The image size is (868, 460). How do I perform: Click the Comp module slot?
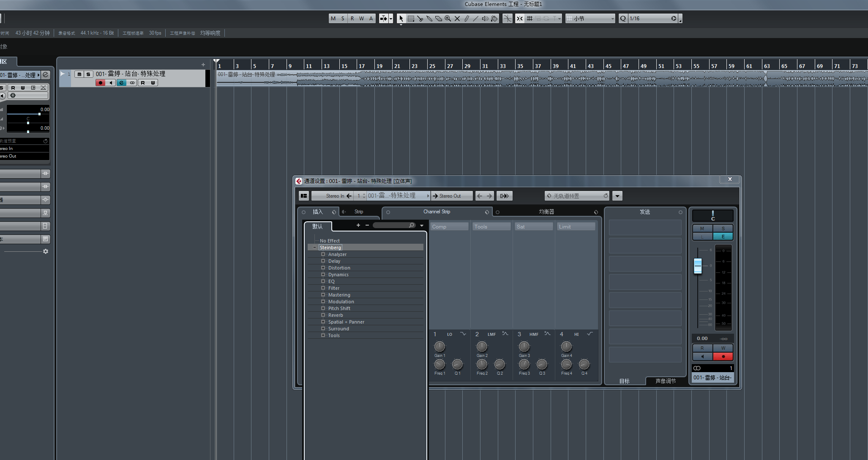click(x=449, y=227)
